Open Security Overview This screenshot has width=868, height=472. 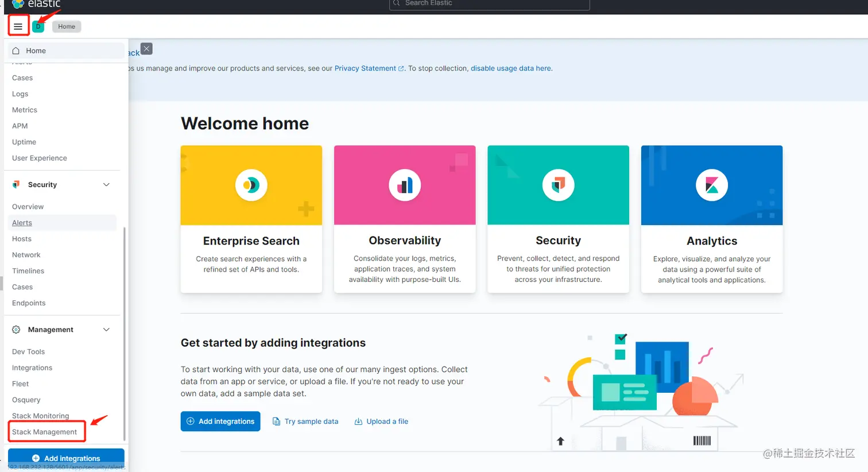pyautogui.click(x=28, y=207)
